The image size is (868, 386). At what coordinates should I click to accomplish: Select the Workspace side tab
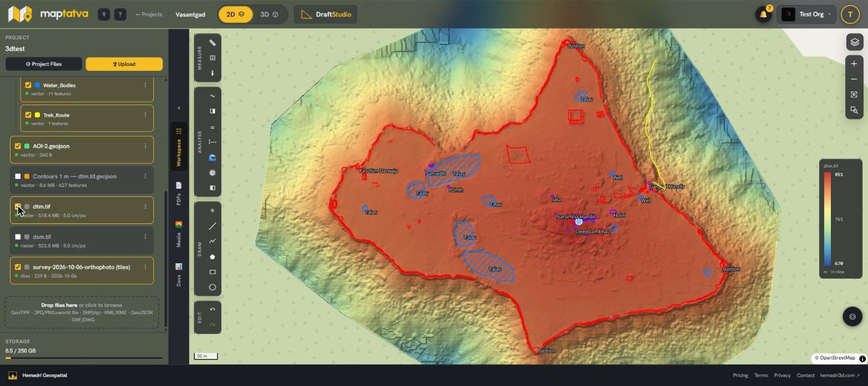pos(178,147)
